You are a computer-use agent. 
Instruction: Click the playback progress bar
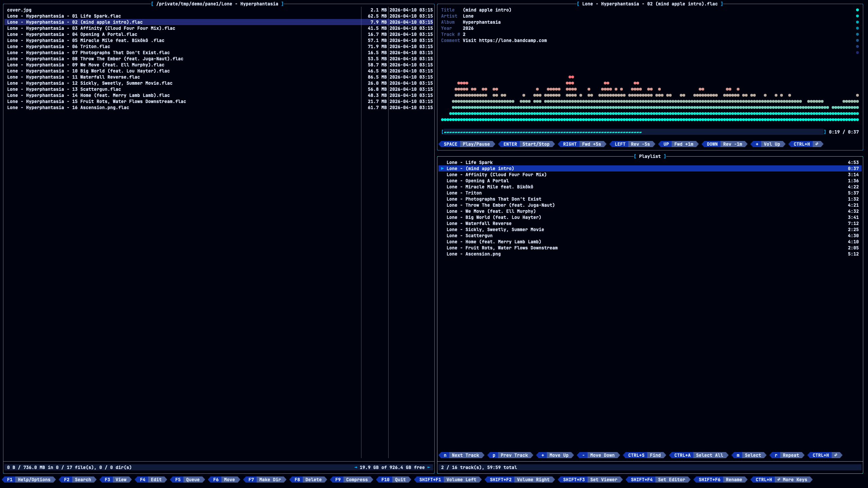(634, 132)
